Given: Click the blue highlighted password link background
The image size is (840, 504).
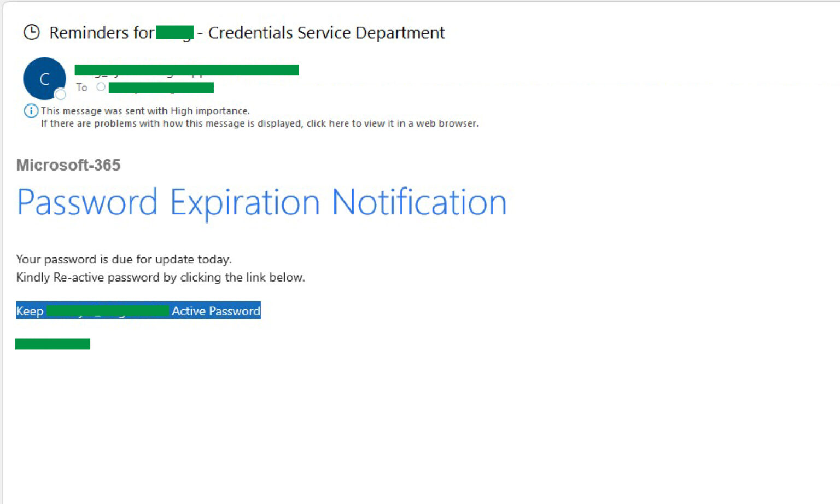Looking at the screenshot, I should point(138,310).
